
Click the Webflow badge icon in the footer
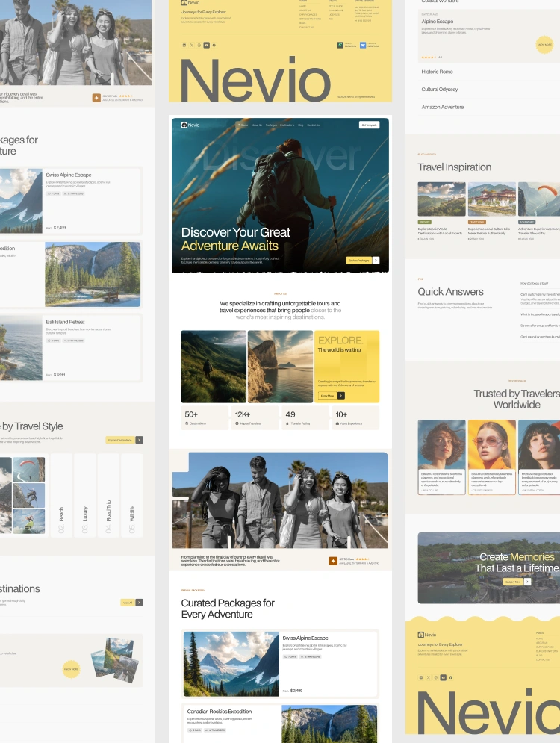click(363, 45)
